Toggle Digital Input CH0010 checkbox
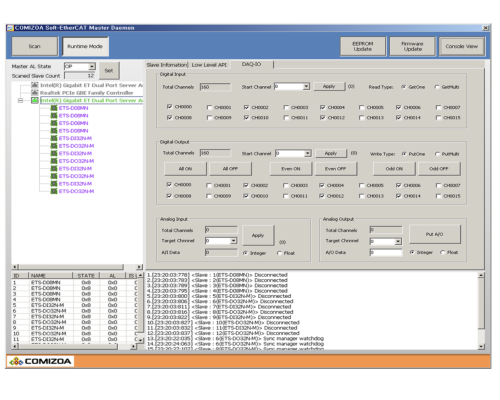Screen dimensions: 500x400 pos(246,118)
